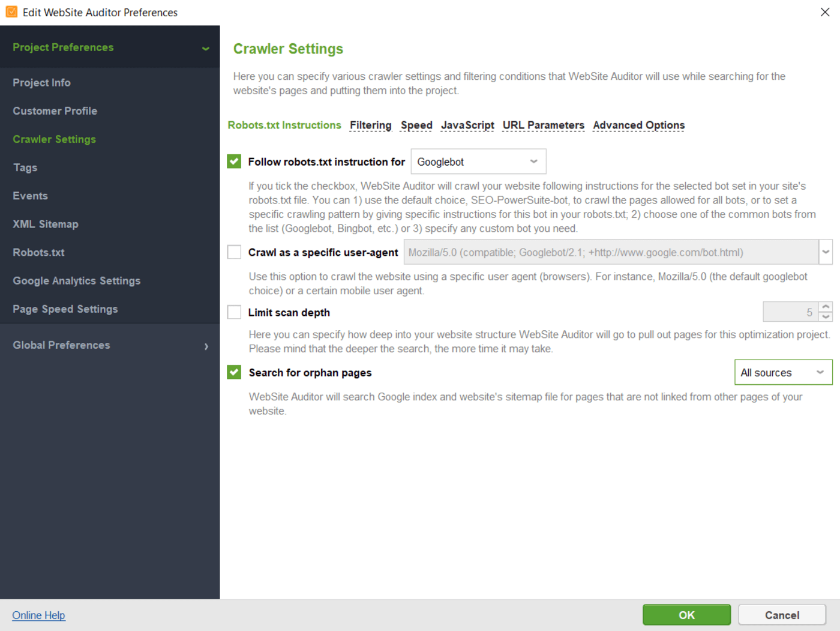Open the All sources dropdown
The image size is (840, 631).
click(x=783, y=372)
